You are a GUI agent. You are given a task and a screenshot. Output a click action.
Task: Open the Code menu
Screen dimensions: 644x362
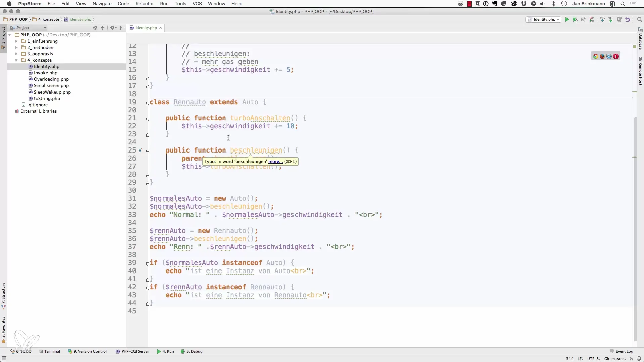tap(123, 4)
